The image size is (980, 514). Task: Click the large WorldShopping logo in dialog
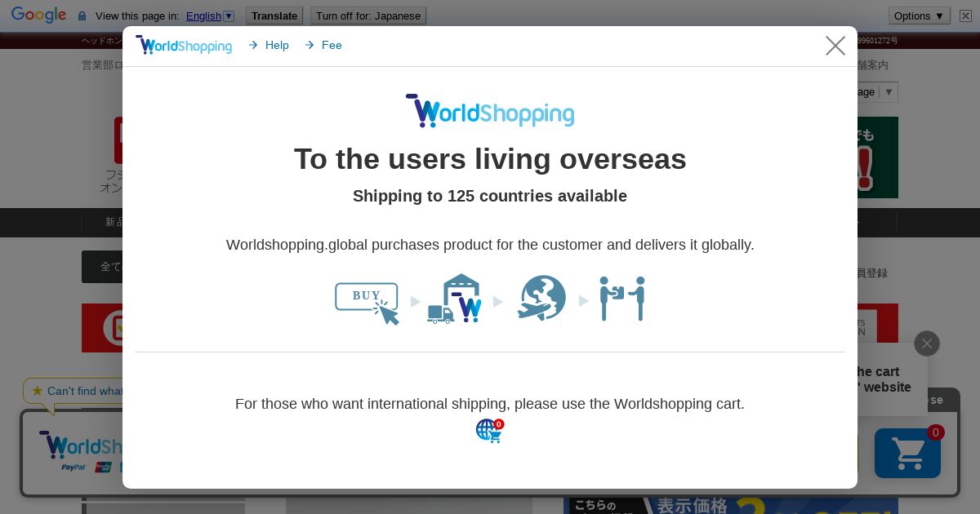[490, 111]
